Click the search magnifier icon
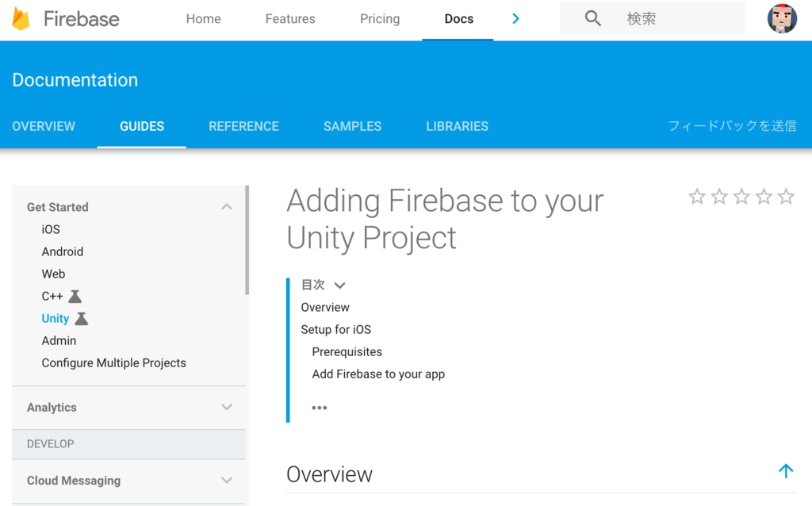 pos(593,19)
